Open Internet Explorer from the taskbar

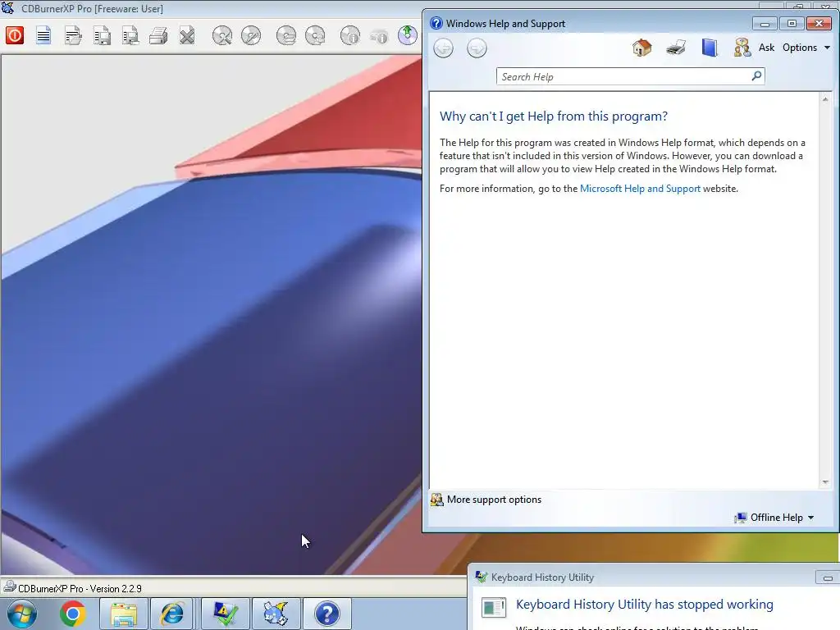(x=172, y=614)
